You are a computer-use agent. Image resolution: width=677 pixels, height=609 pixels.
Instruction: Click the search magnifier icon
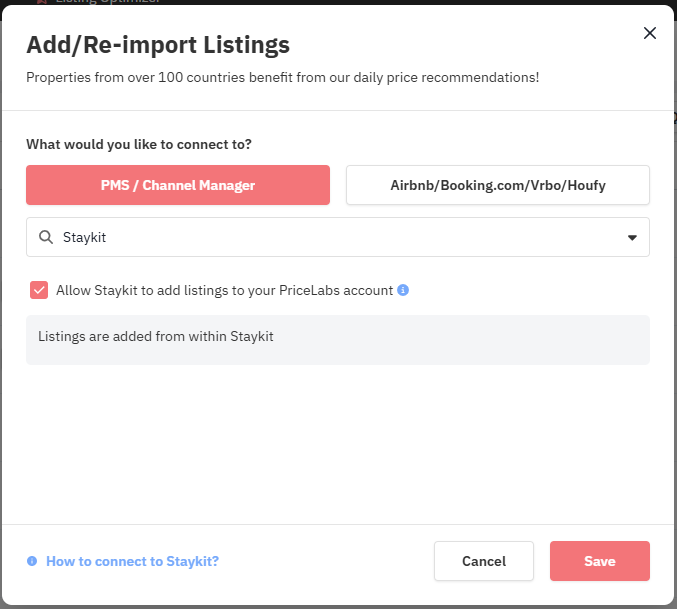[46, 237]
